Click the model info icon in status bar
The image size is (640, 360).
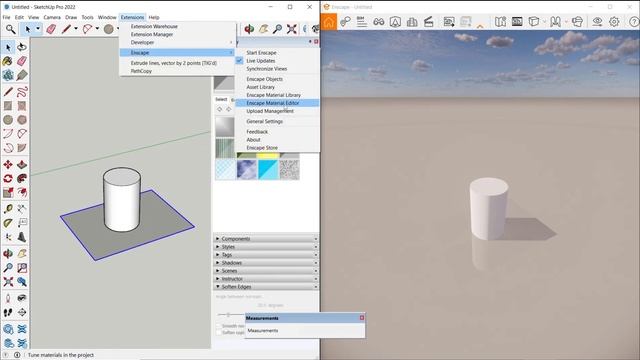click(x=17, y=355)
